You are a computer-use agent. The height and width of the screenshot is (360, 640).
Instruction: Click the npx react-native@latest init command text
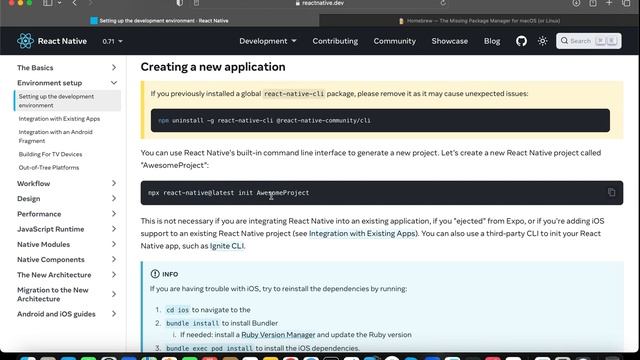(229, 193)
